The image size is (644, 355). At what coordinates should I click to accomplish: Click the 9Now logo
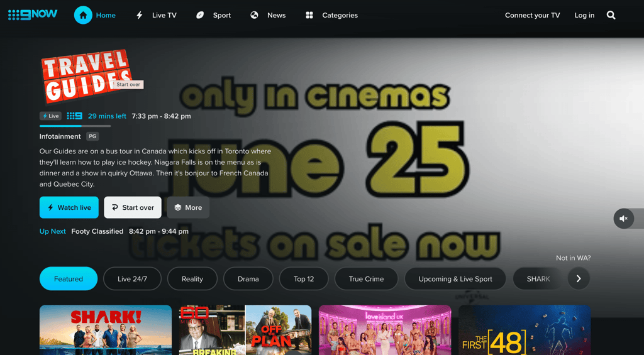[33, 15]
